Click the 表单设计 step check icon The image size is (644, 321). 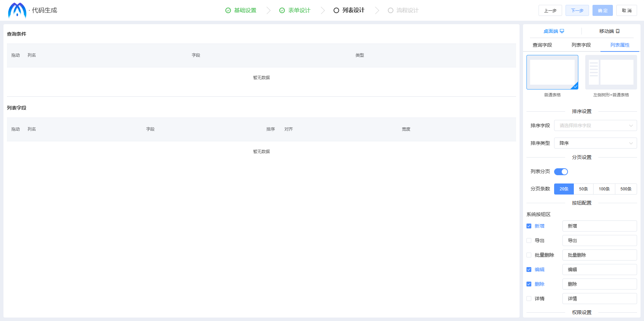click(x=282, y=10)
